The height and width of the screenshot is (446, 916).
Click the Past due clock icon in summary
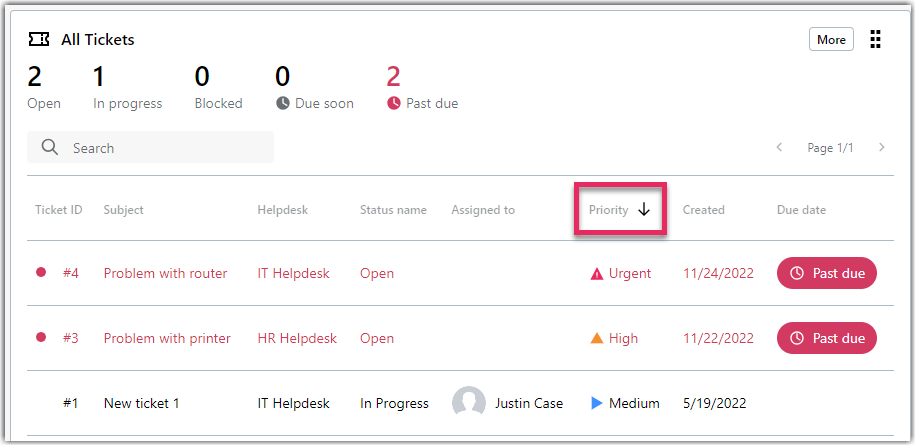(x=394, y=103)
